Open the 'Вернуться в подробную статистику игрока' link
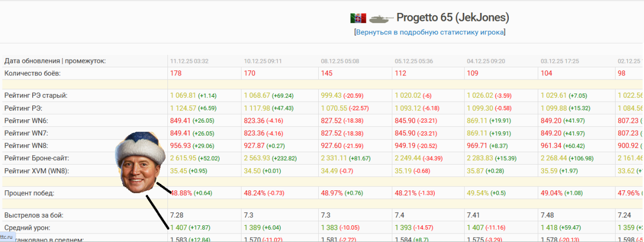This screenshot has width=644, height=242. click(x=429, y=32)
